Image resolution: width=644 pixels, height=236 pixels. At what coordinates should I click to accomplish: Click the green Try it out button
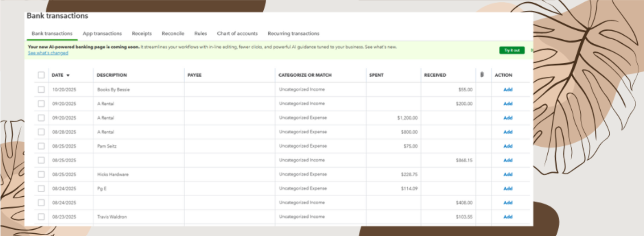[x=512, y=50]
